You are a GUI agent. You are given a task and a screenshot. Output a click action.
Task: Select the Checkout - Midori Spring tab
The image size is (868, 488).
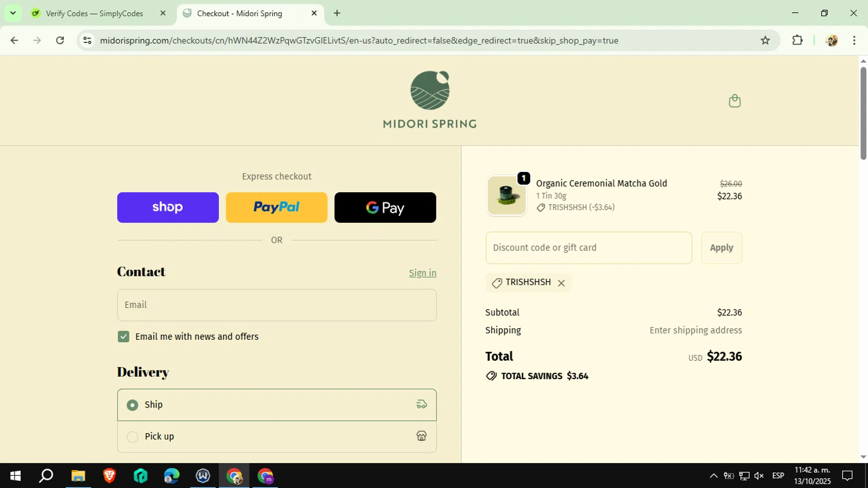pyautogui.click(x=249, y=13)
